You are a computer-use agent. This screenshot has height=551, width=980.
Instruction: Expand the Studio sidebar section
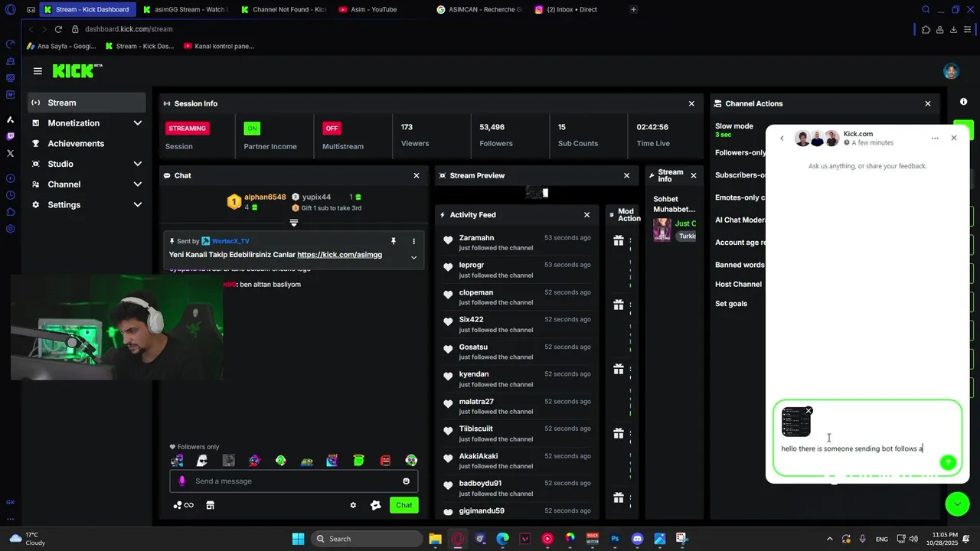(x=138, y=164)
